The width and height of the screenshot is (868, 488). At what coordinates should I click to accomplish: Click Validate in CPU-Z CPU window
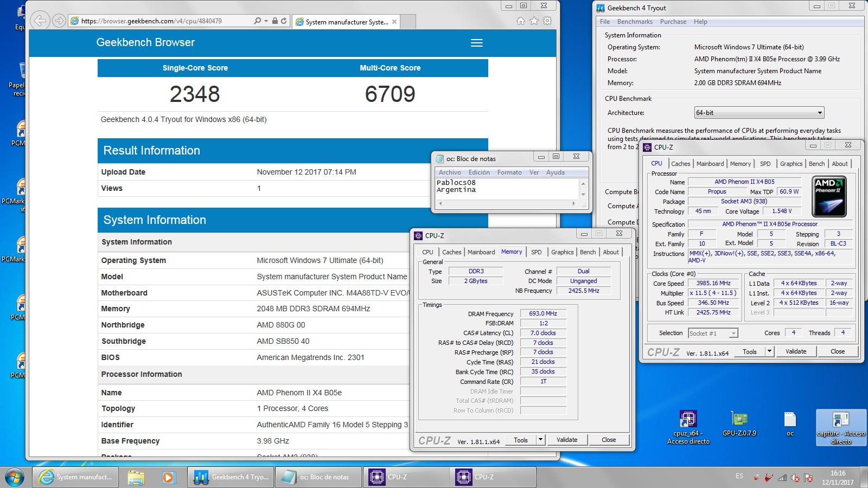(796, 351)
